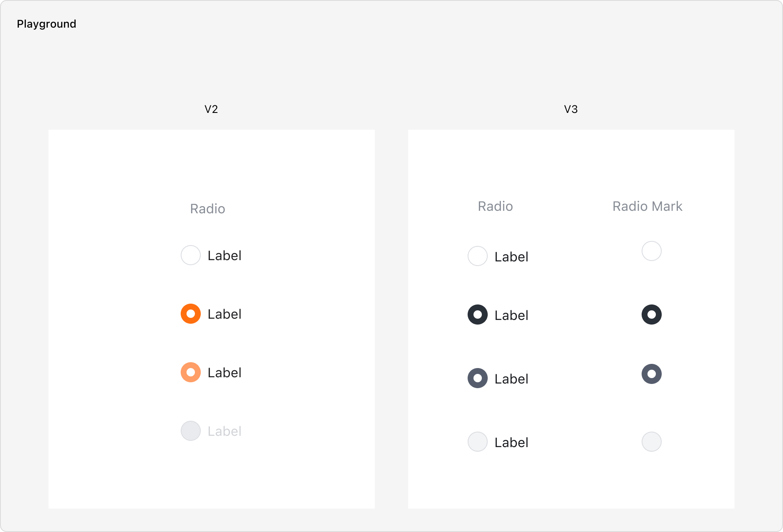Click the Label text beside the slate-gray V3 radio
Viewport: 783px width, 532px height.
[512, 379]
